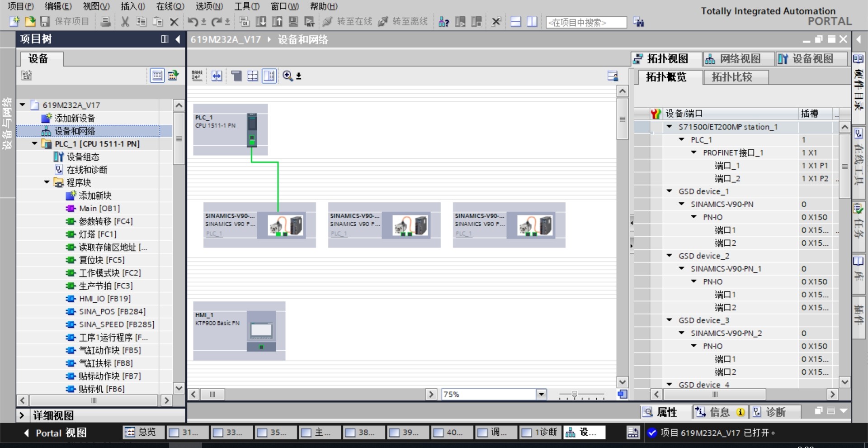This screenshot has height=448, width=868.
Task: Click the 转至离线 button
Action: tap(403, 21)
